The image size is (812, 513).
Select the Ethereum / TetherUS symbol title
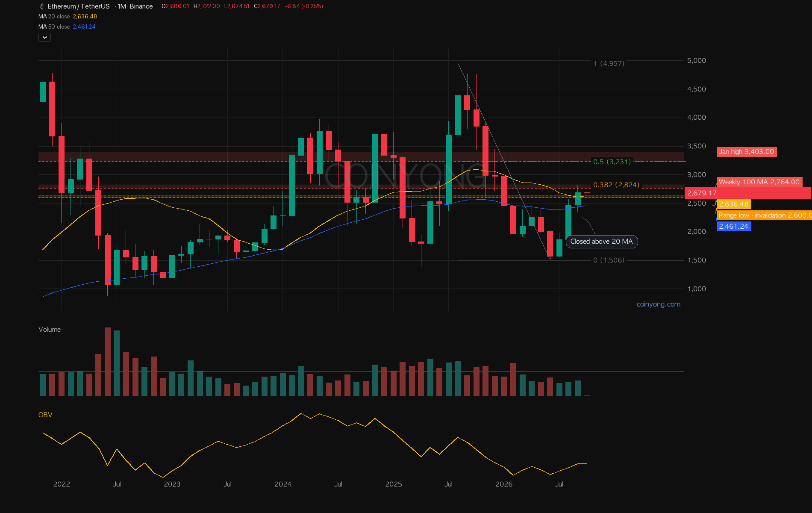(x=79, y=6)
